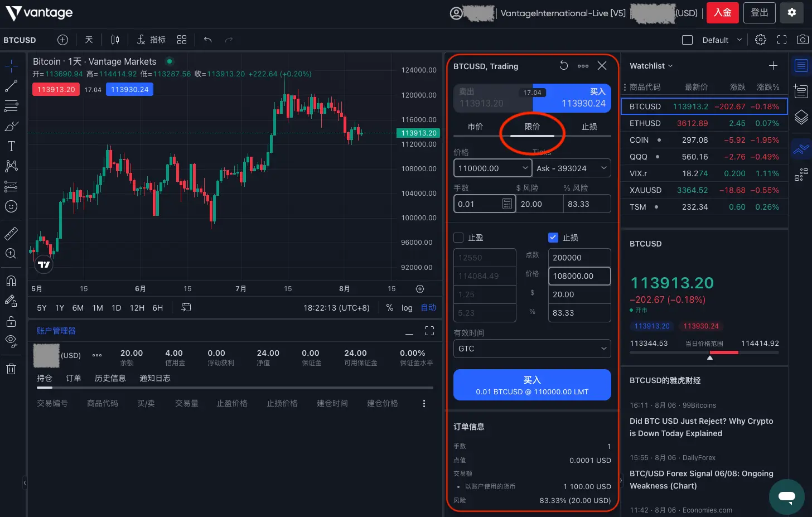Open the indicators fx button
The width and height of the screenshot is (812, 517).
[x=151, y=40]
